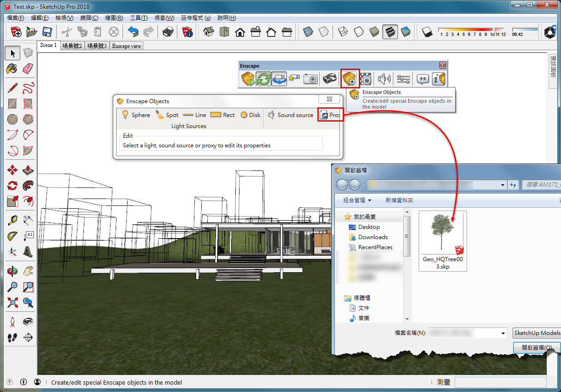Adjust the shadow time-of-day slider
Screen dimensions: 561x392
525,29
